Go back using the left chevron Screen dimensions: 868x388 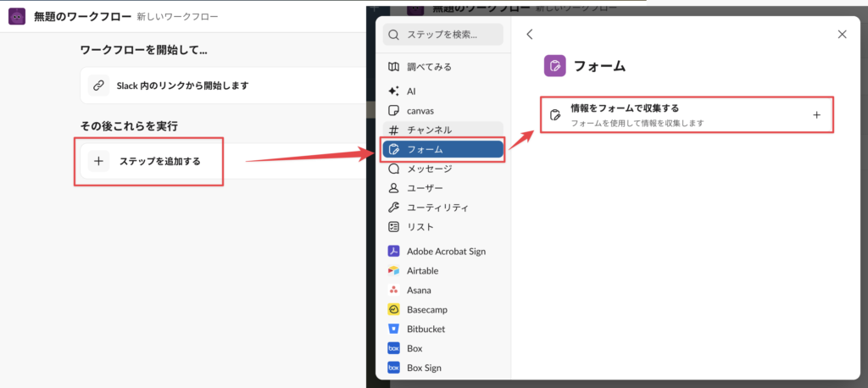pos(530,35)
